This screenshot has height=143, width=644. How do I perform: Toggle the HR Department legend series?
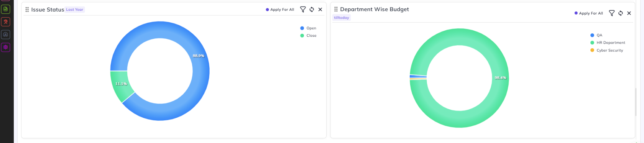point(608,43)
